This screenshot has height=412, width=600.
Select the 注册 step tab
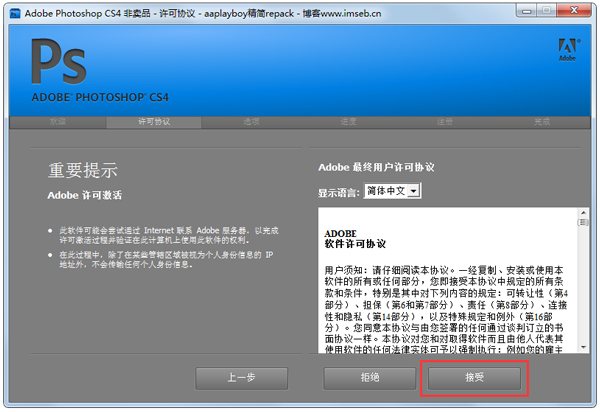pyautogui.click(x=445, y=122)
